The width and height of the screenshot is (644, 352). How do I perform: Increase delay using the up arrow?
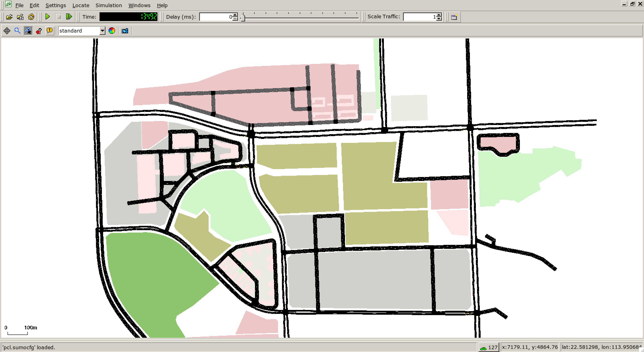[235, 15]
